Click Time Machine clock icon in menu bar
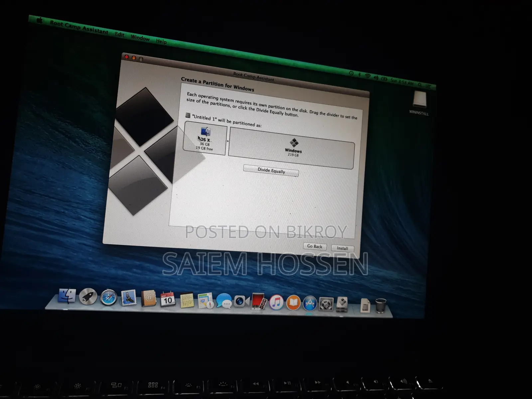The image size is (532, 399). 351,73
